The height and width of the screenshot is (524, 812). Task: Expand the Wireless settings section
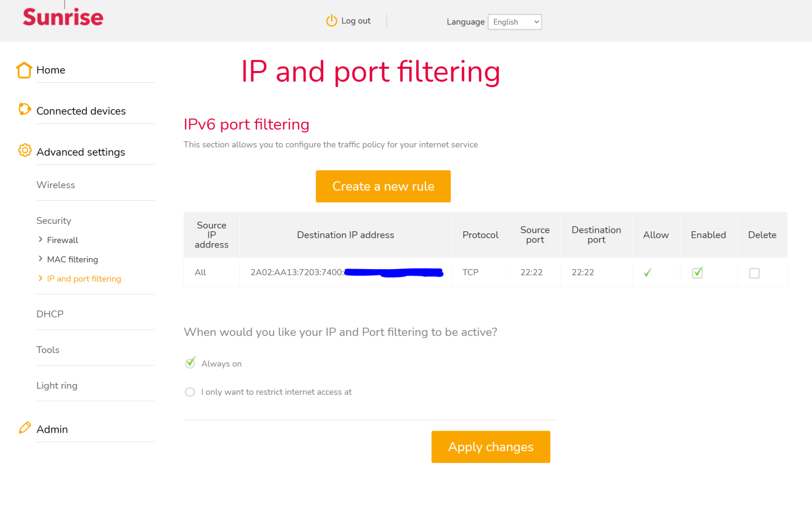point(56,185)
